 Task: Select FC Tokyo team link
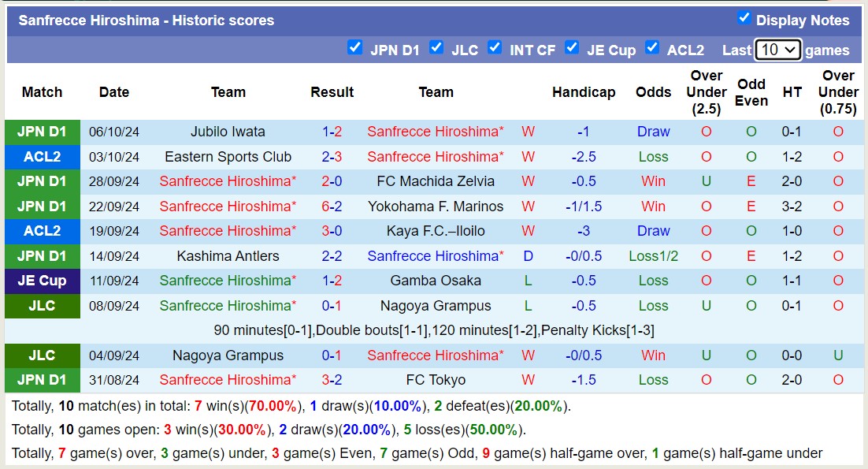(x=436, y=380)
